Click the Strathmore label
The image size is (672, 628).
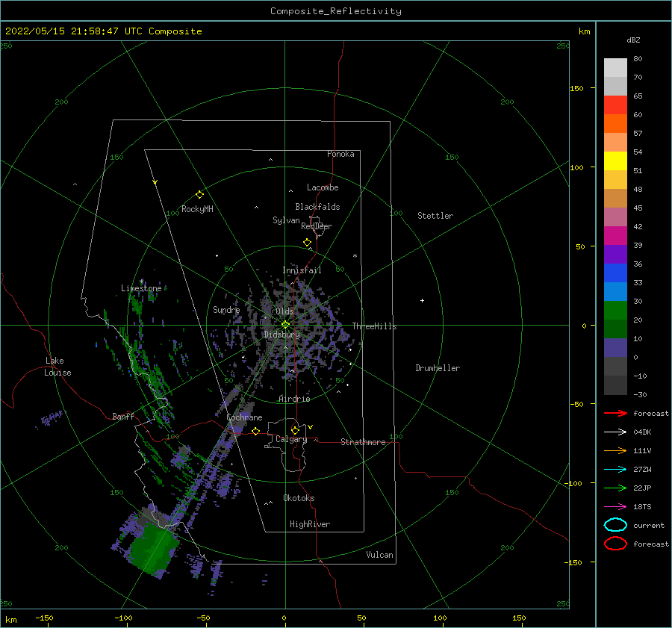pos(363,442)
